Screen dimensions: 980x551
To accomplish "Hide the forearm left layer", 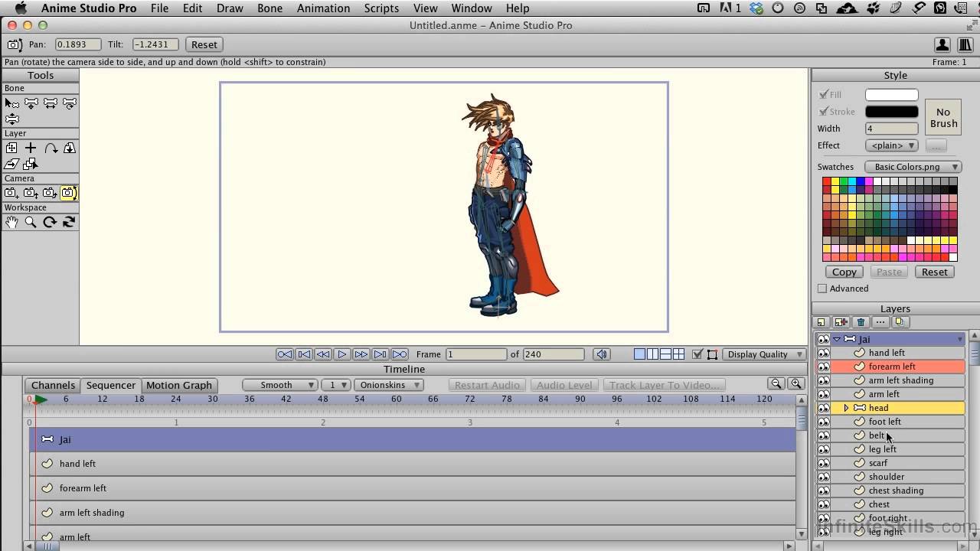I will [x=823, y=367].
